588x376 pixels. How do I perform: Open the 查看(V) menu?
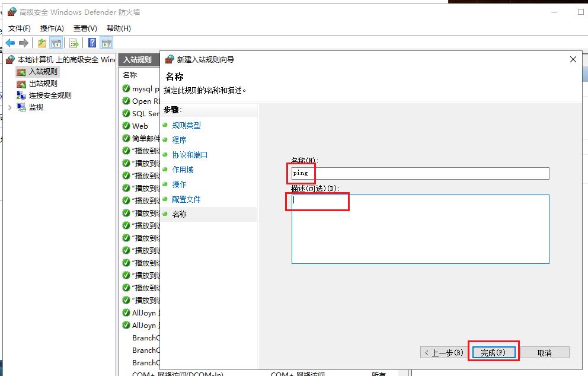coord(84,28)
